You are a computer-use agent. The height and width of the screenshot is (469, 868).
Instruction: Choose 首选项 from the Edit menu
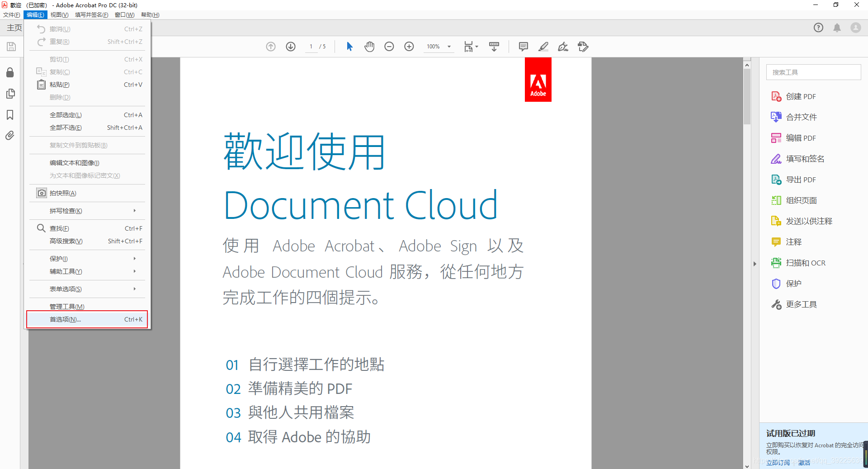click(x=87, y=319)
